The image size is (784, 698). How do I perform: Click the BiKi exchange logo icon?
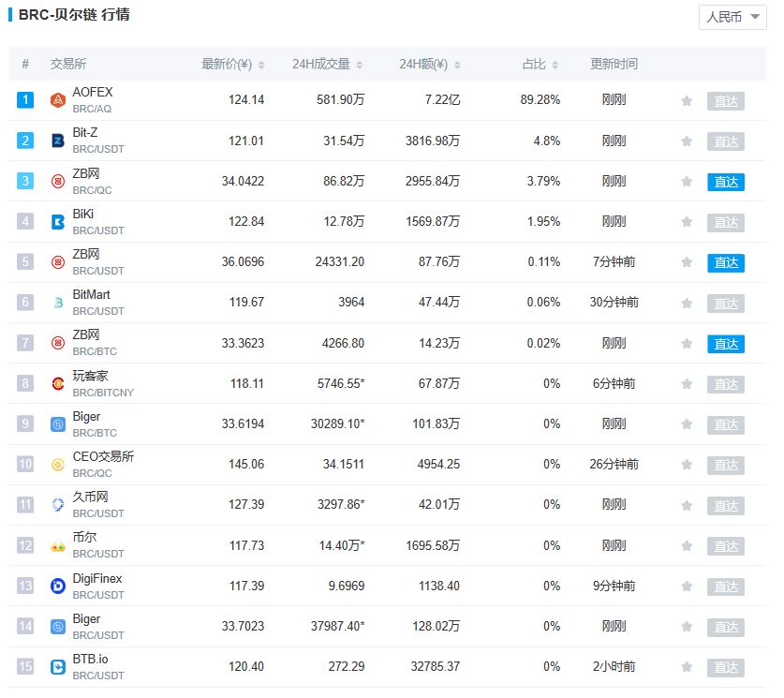(58, 221)
